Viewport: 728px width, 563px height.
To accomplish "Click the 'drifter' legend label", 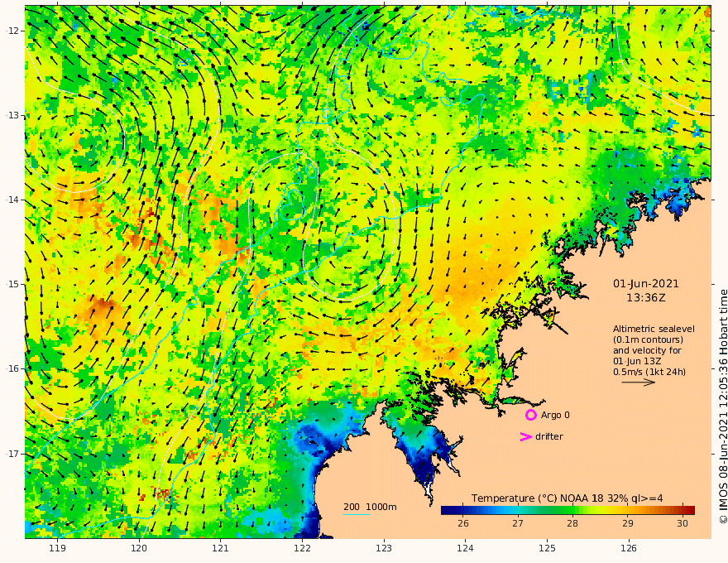I will (x=549, y=436).
